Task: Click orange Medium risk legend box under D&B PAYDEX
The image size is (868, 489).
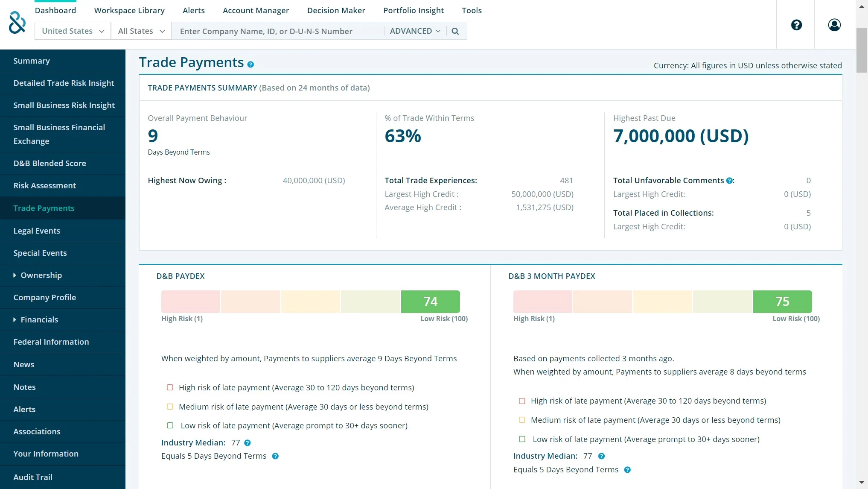Action: pyautogui.click(x=170, y=407)
